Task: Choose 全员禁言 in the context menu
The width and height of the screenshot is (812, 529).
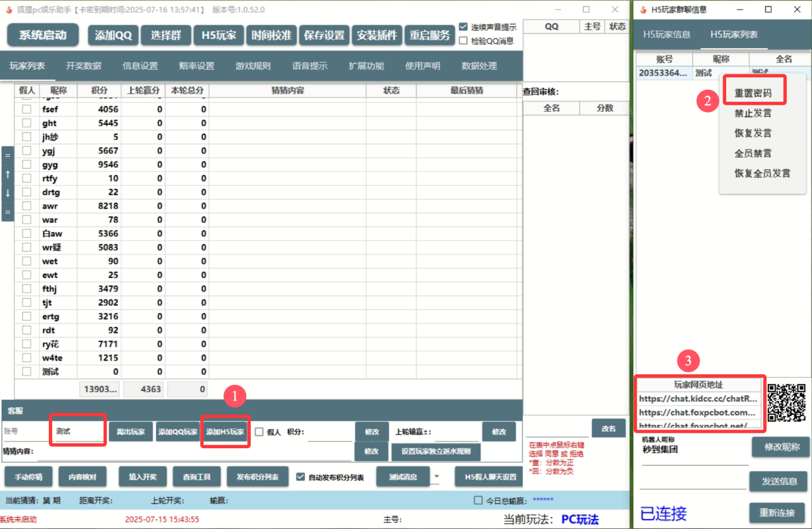Action: click(753, 153)
